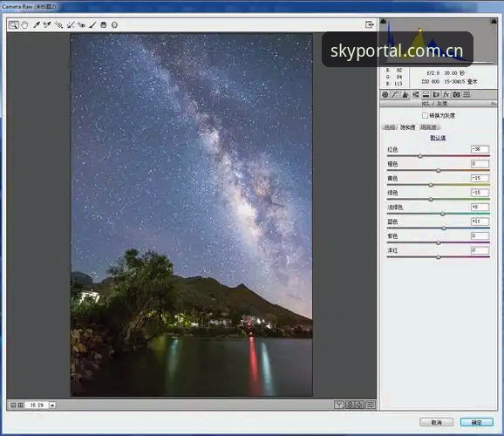Toggle the highlight clipping warning on histogram
504x436 pixels.
coord(494,22)
